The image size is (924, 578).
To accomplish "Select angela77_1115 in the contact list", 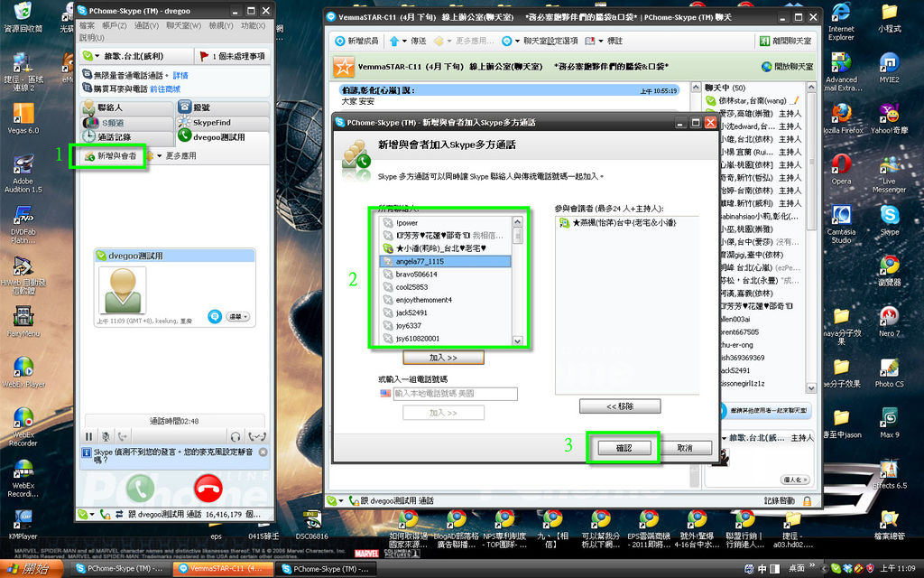I will click(446, 261).
